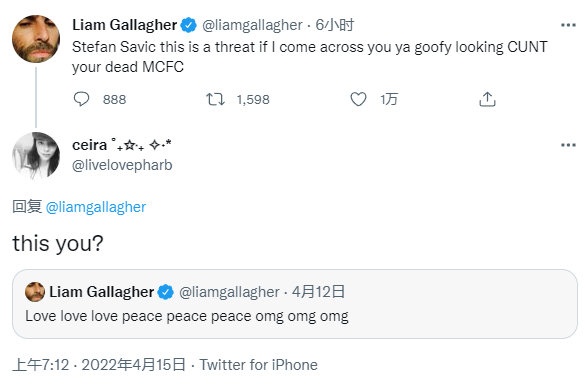Screen dimensions: 585x385
Task: Click the 上午7:12 · 2022年4月15日 timestamp
Action: (x=99, y=364)
